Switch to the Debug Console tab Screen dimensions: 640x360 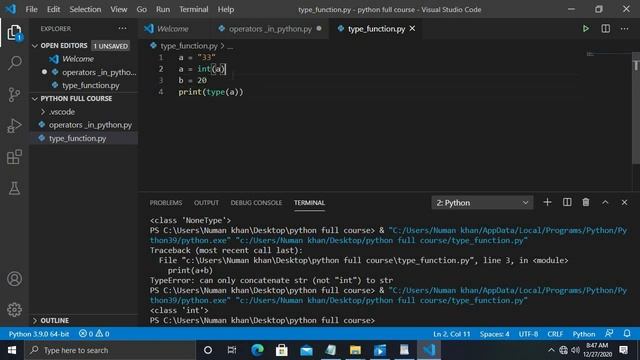[256, 203]
